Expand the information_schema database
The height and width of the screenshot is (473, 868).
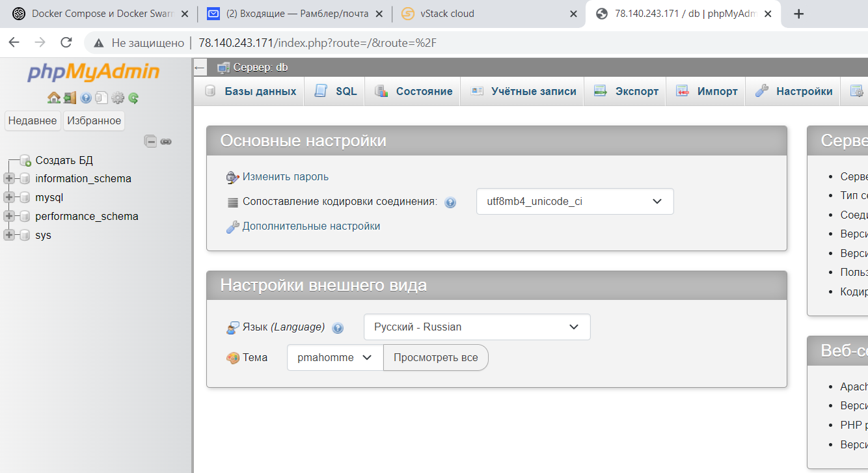(x=9, y=178)
